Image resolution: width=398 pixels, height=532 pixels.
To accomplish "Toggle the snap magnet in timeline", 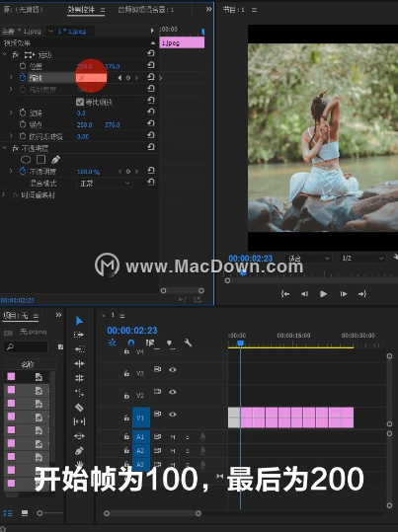I will pos(131,342).
